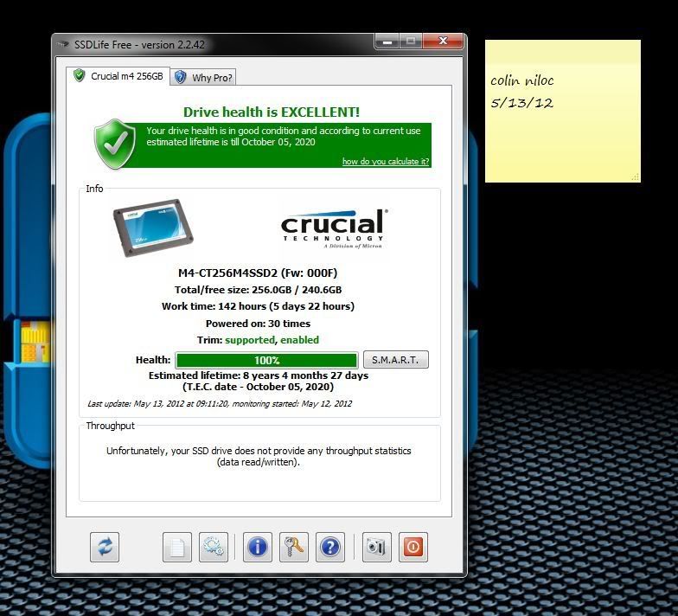Click the Crucial SSD drive picture
The image size is (678, 616).
click(153, 228)
